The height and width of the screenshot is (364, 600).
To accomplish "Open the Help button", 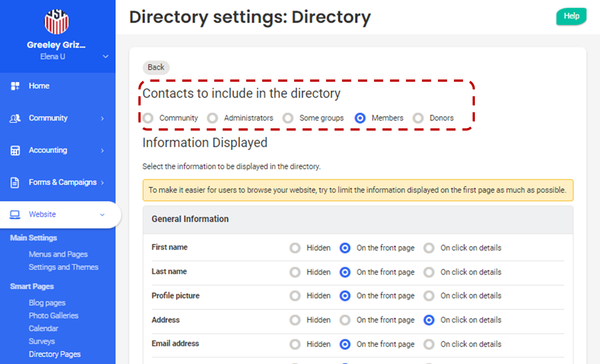I will (x=571, y=16).
